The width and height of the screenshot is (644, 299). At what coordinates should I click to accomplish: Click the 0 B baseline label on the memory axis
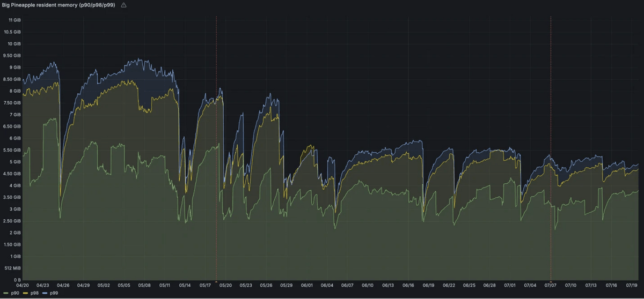click(18, 280)
